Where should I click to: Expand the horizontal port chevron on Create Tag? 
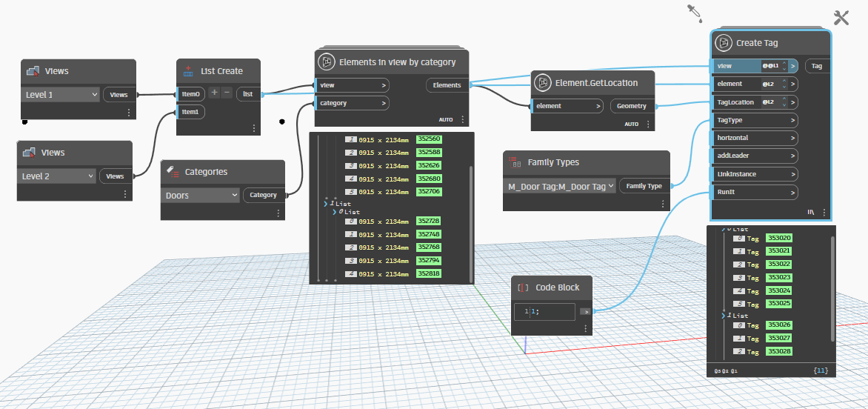793,139
